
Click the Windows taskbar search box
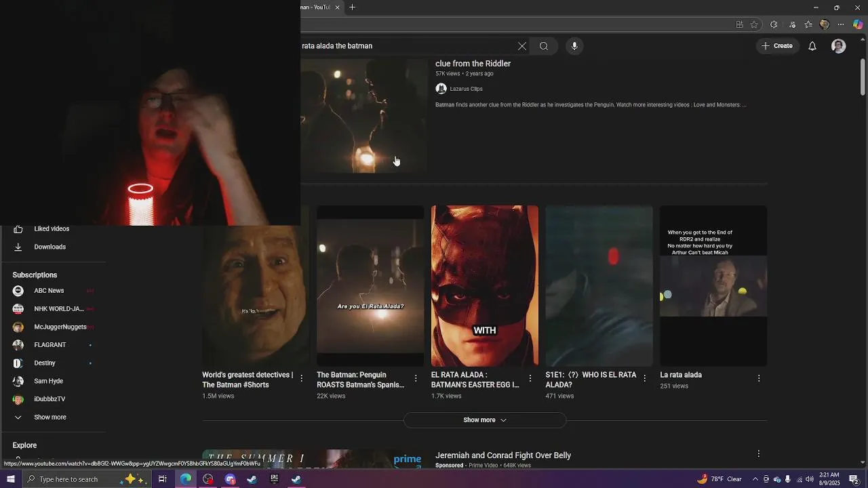click(87, 479)
